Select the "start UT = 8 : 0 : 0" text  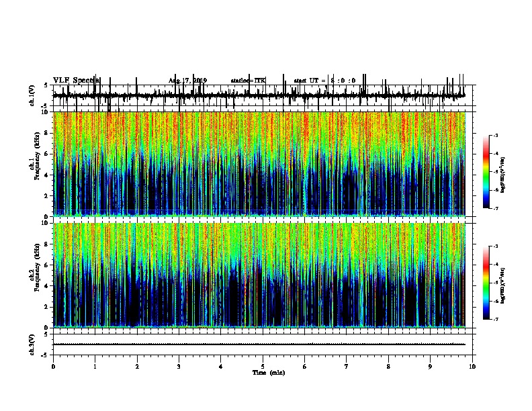[324, 81]
